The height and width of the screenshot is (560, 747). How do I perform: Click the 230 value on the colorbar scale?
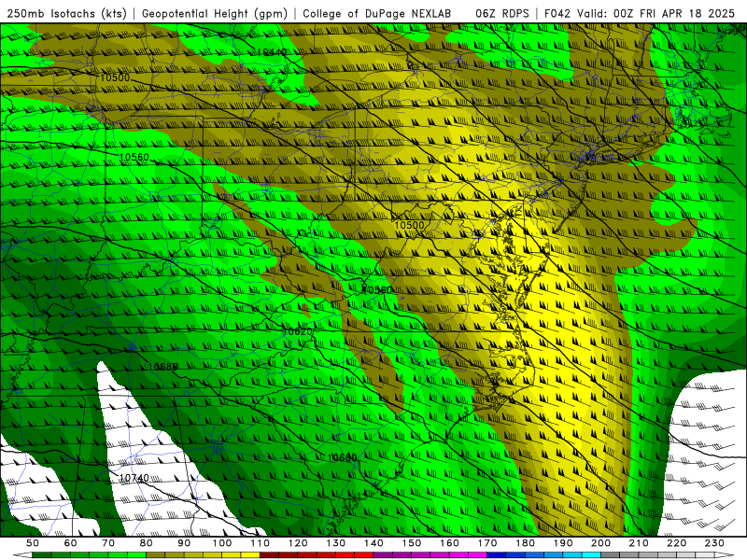pos(714,543)
